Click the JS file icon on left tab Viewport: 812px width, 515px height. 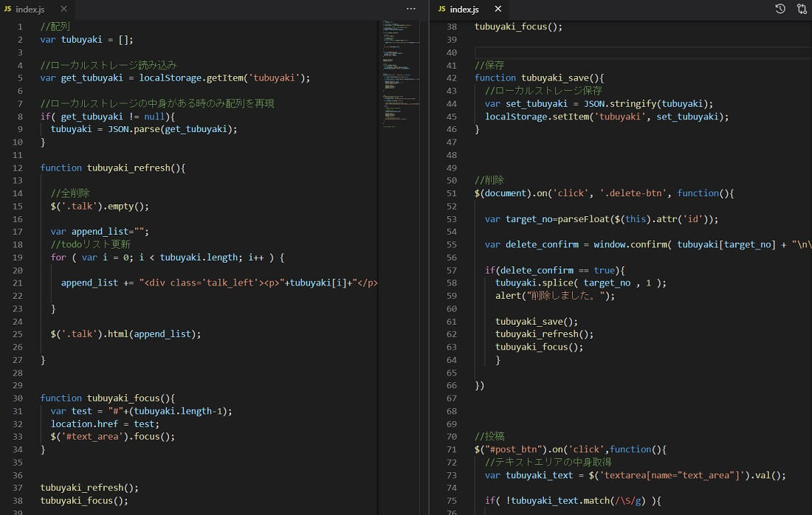click(x=7, y=10)
